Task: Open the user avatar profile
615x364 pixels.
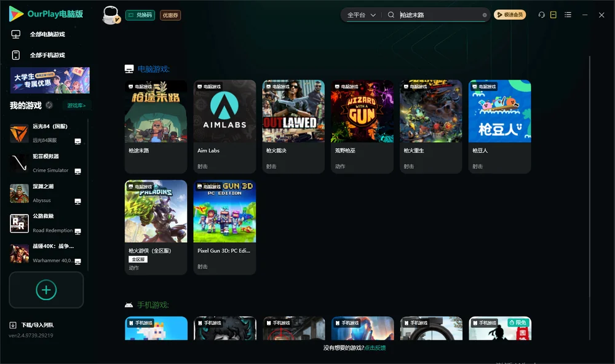Action: pyautogui.click(x=111, y=15)
